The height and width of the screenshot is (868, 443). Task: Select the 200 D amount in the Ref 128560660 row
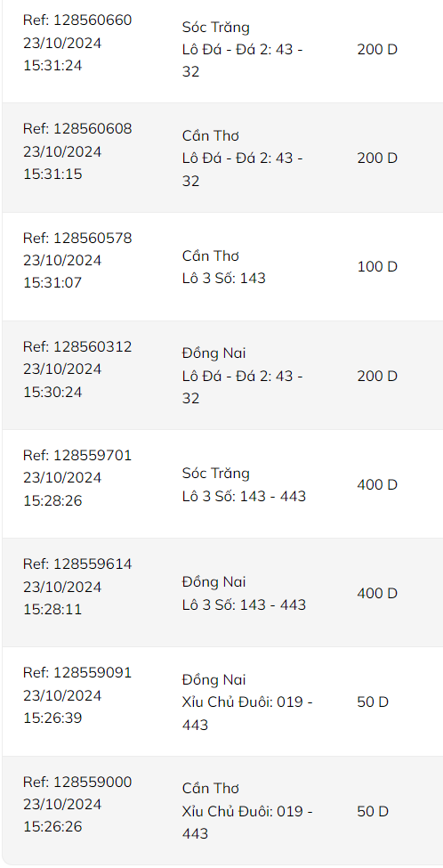(377, 49)
